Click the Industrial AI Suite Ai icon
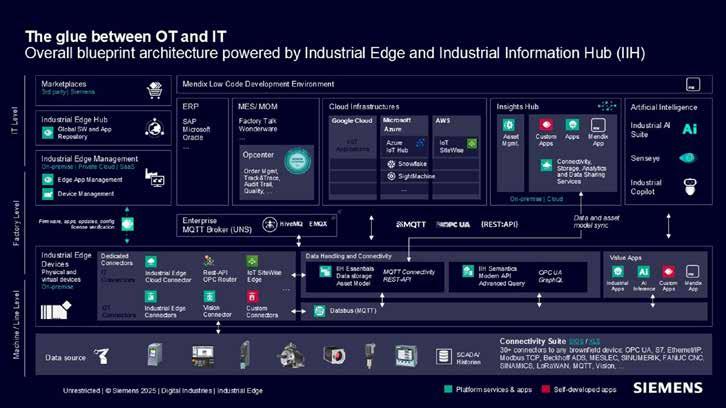Screen dimensions: 726x408 point(689,129)
